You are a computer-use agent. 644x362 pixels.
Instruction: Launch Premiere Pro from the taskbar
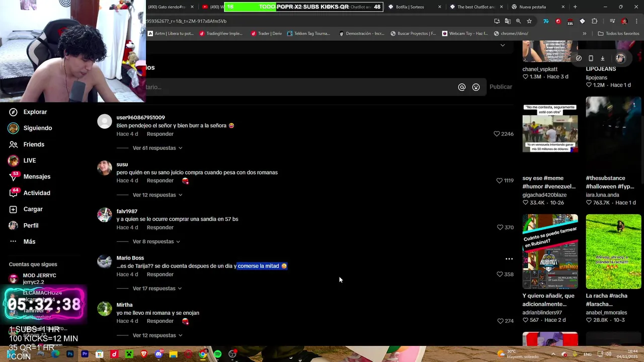point(85,354)
